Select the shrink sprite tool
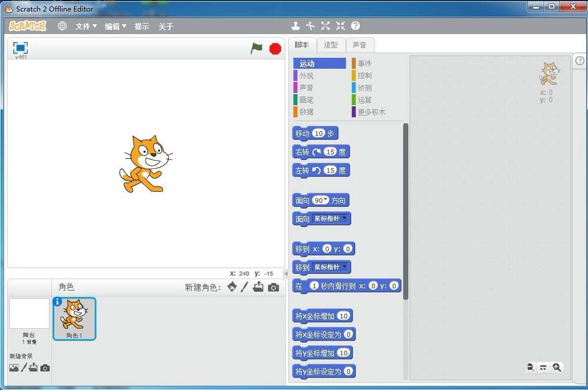Image resolution: width=588 pixels, height=390 pixels. 340,25
